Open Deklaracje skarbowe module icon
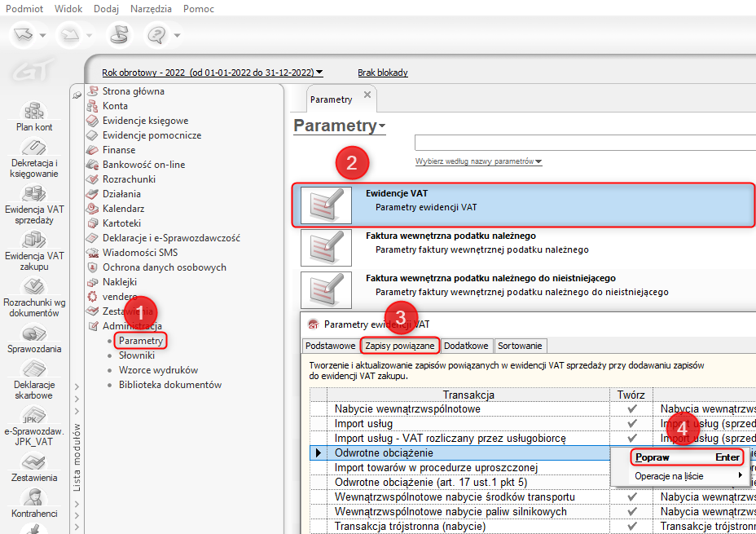This screenshot has height=534, width=756. click(33, 369)
